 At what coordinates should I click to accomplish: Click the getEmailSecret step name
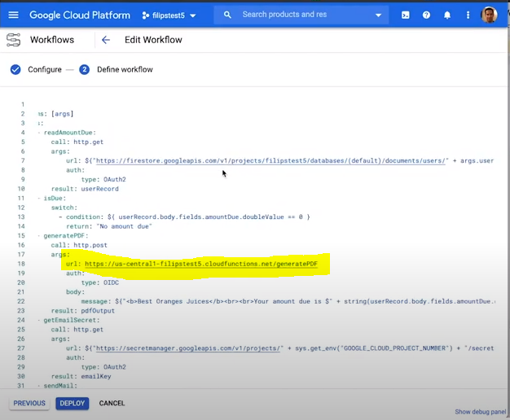click(x=72, y=320)
